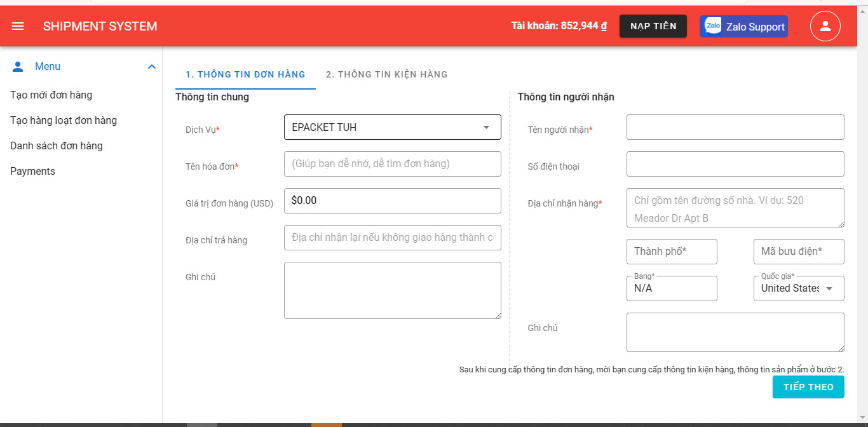The image size is (868, 427).
Task: Click the user profile avatar icon
Action: 825,26
